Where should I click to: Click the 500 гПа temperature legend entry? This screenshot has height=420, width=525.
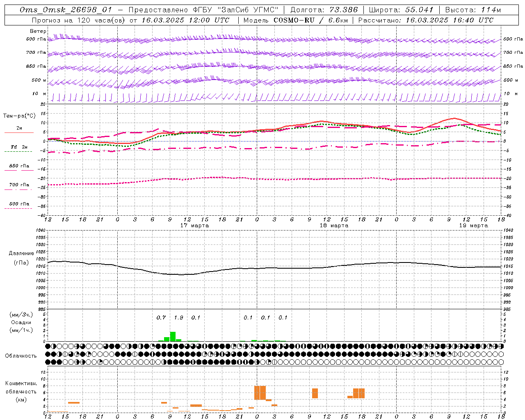coord(19,203)
